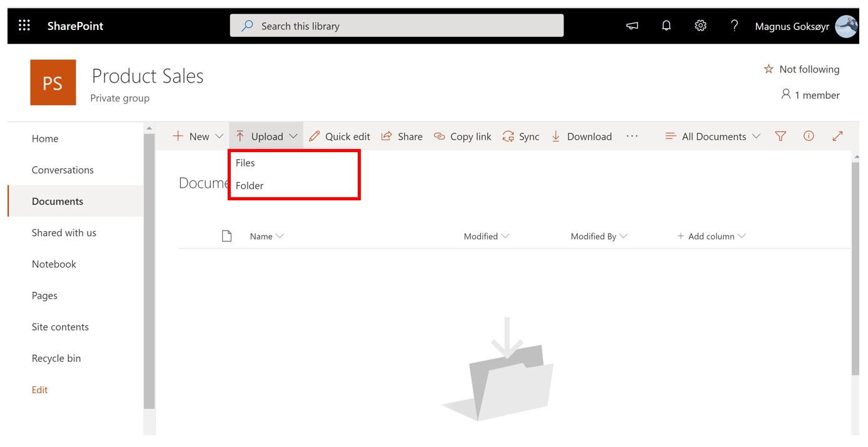This screenshot has width=868, height=447.
Task: Expand the New dropdown
Action: (198, 136)
